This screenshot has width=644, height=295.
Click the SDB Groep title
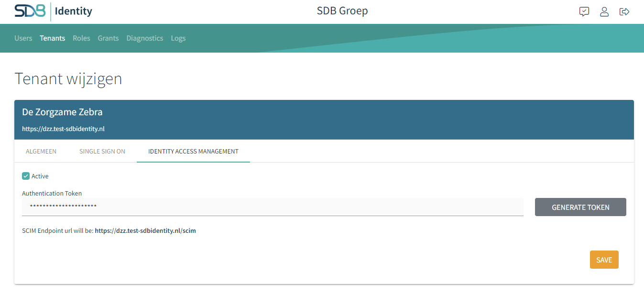click(x=342, y=11)
